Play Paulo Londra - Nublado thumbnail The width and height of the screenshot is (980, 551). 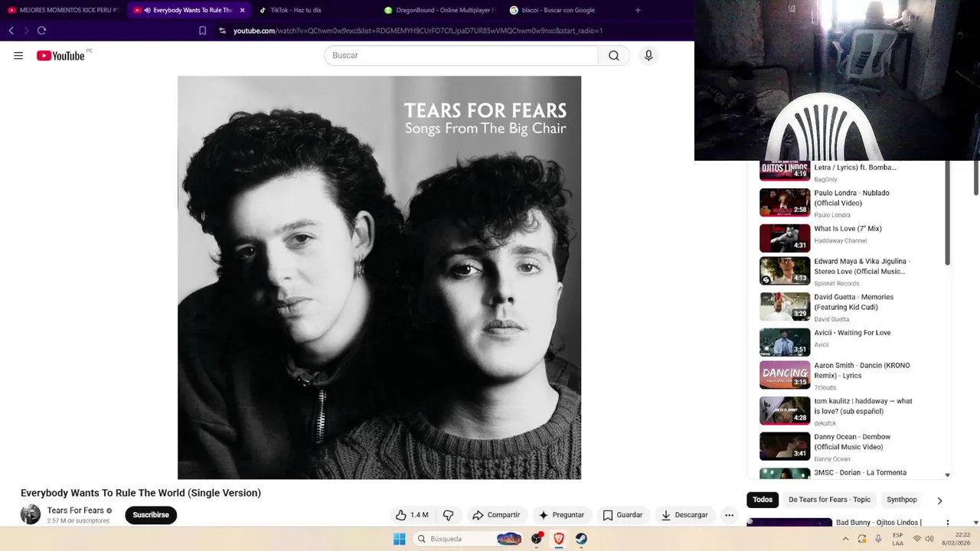point(785,202)
